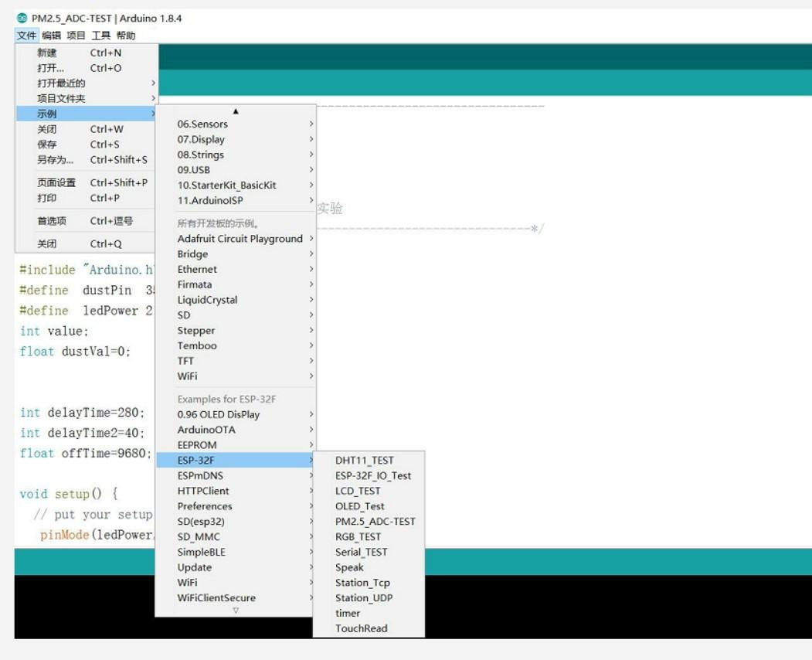Open HTTPClient examples submenu
The image size is (812, 660).
(x=236, y=491)
